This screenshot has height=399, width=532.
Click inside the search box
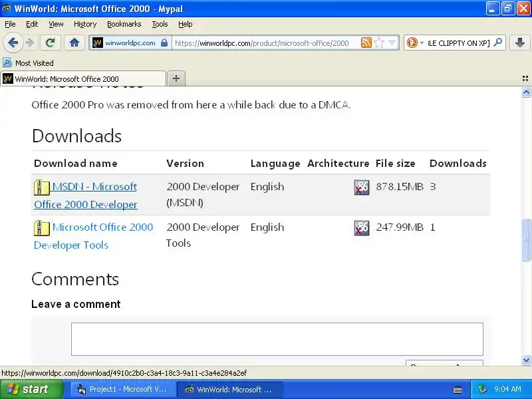click(x=458, y=43)
